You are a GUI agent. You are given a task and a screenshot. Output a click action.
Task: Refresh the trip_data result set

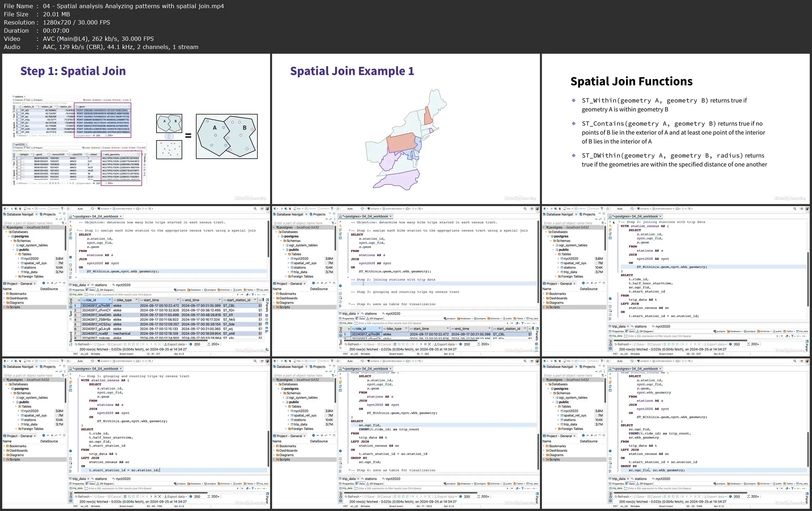point(83,344)
